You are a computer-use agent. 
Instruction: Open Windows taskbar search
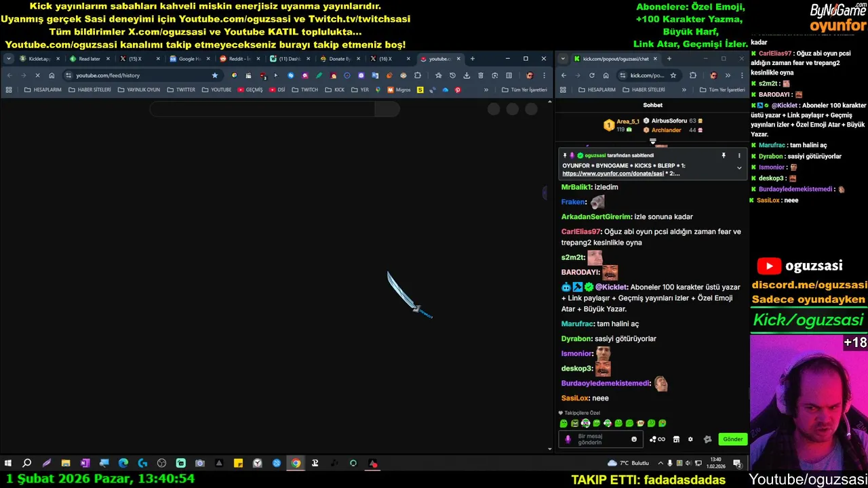click(27, 464)
